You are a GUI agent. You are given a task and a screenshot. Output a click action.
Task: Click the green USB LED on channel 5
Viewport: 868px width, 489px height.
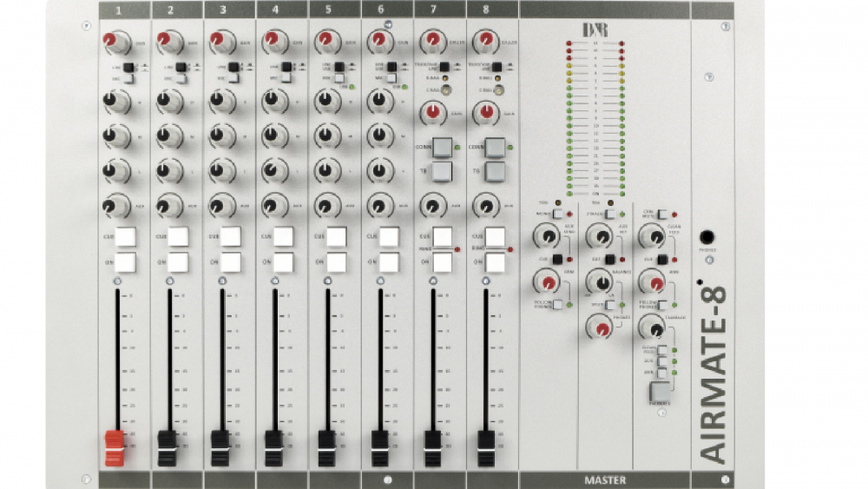pyautogui.click(x=352, y=87)
